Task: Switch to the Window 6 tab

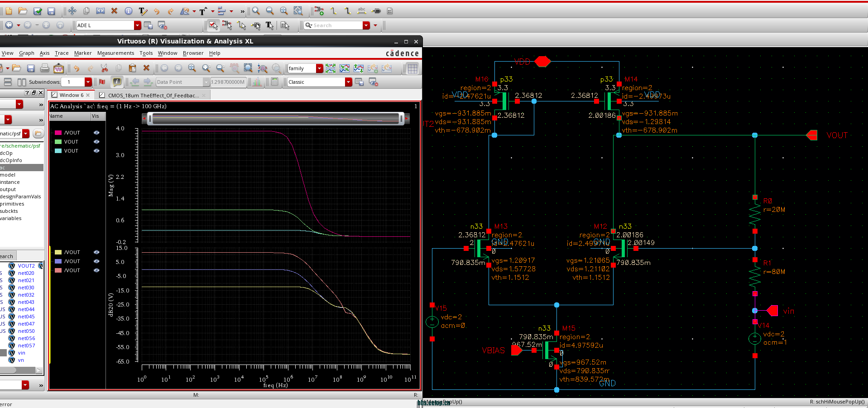Action: (72, 95)
